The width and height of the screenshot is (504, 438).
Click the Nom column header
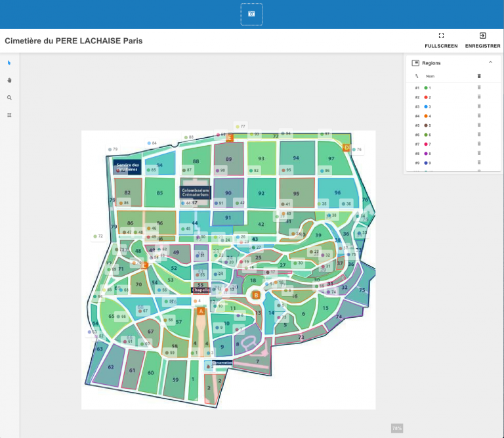pyautogui.click(x=430, y=76)
